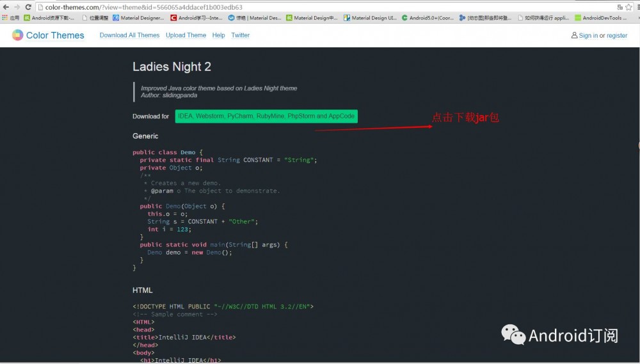
Task: Bookmark this page with the star icon
Action: click(x=628, y=7)
